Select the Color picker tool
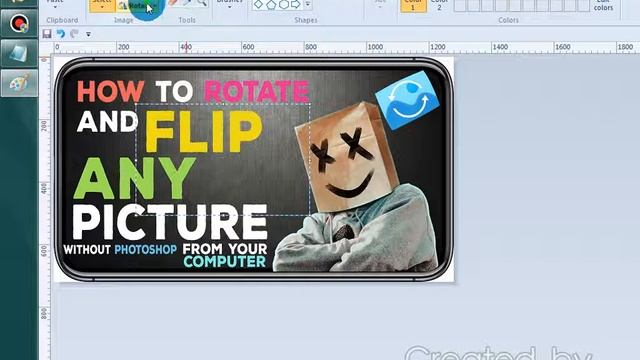This screenshot has height=360, width=640. click(x=187, y=3)
